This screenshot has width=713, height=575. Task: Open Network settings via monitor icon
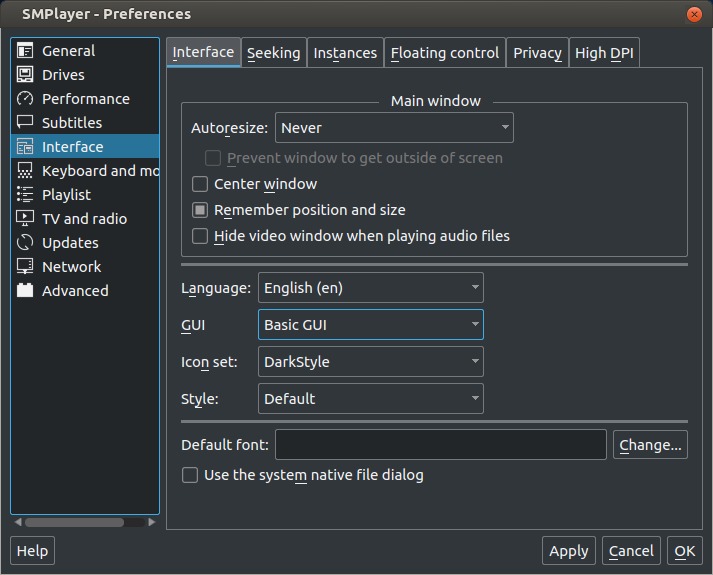[25, 267]
